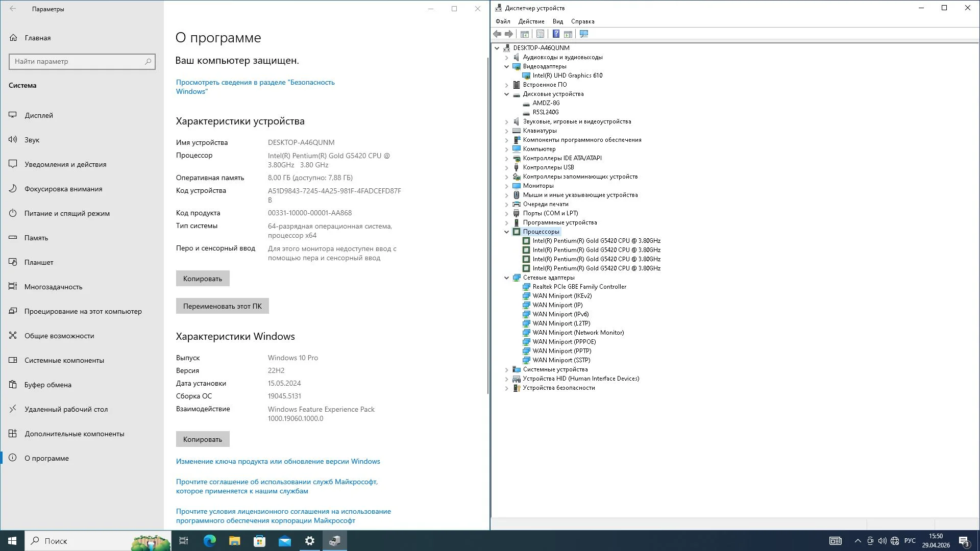Select the AMDZ-8G disk device
The width and height of the screenshot is (980, 551).
point(546,103)
